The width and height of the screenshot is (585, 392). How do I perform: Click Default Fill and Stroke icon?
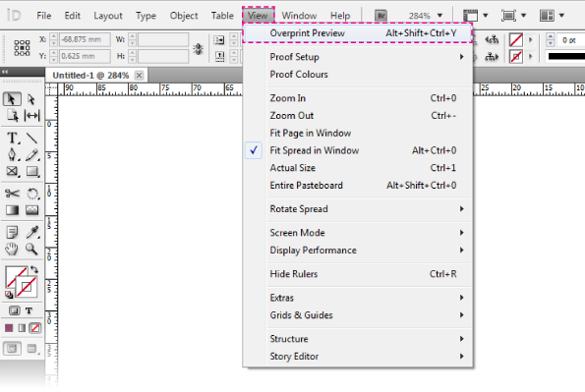9,295
